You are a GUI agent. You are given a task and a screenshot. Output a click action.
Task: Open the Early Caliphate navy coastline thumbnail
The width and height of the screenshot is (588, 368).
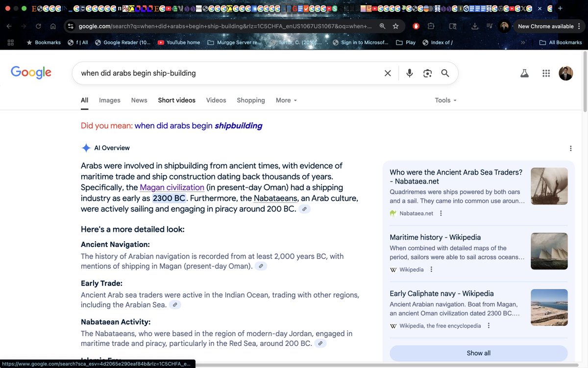tap(549, 307)
